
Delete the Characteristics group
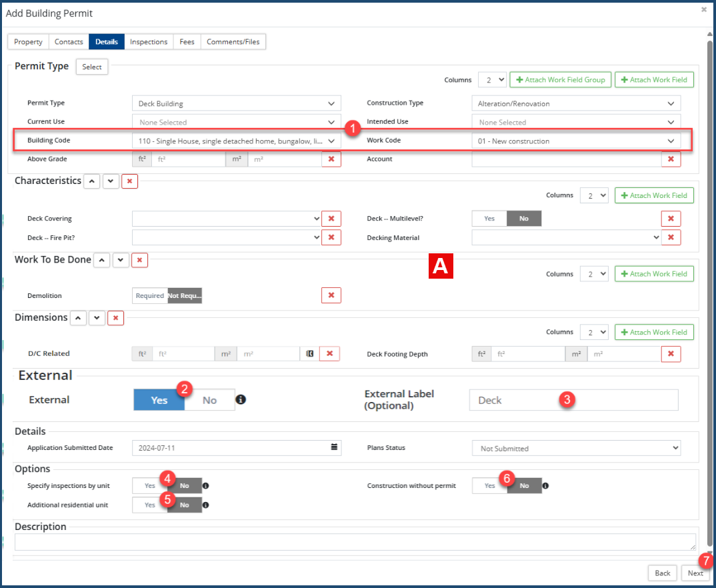[130, 181]
